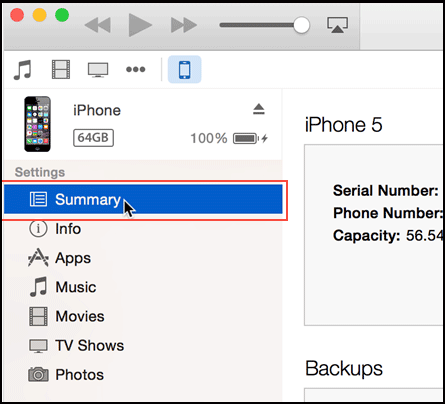The height and width of the screenshot is (404, 445).
Task: Open the Movies library filmstrip icon
Action: (x=61, y=69)
